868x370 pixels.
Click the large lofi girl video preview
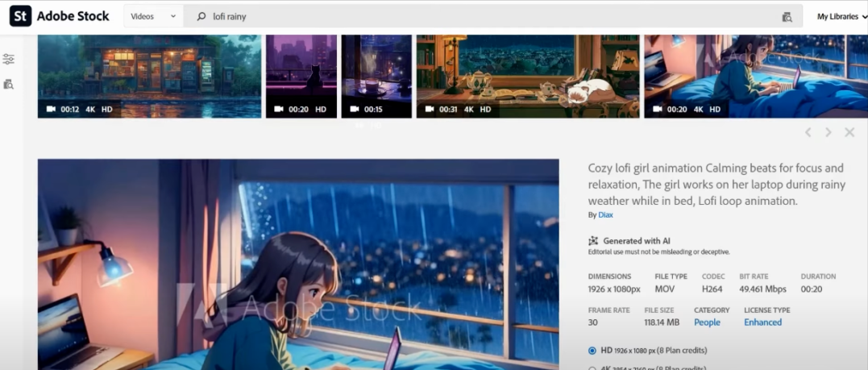298,264
